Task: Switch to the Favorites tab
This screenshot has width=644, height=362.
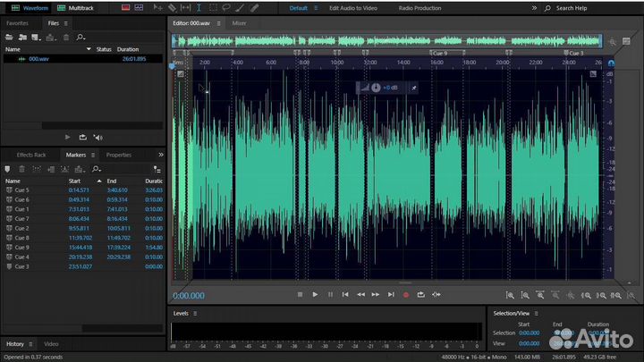Action: 17,23
